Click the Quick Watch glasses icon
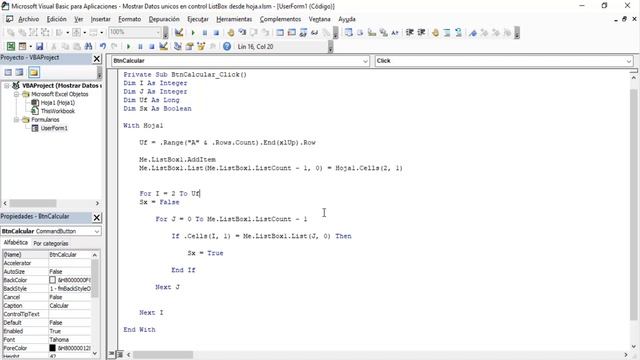Image resolution: width=640 pixels, height=360 pixels. [x=315, y=33]
